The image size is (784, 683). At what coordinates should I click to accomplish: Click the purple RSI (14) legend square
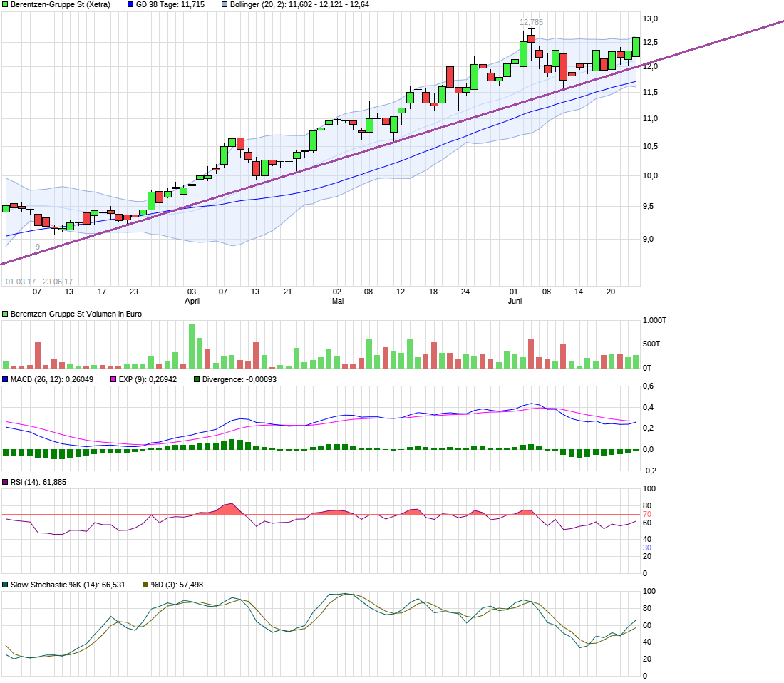pos(6,483)
